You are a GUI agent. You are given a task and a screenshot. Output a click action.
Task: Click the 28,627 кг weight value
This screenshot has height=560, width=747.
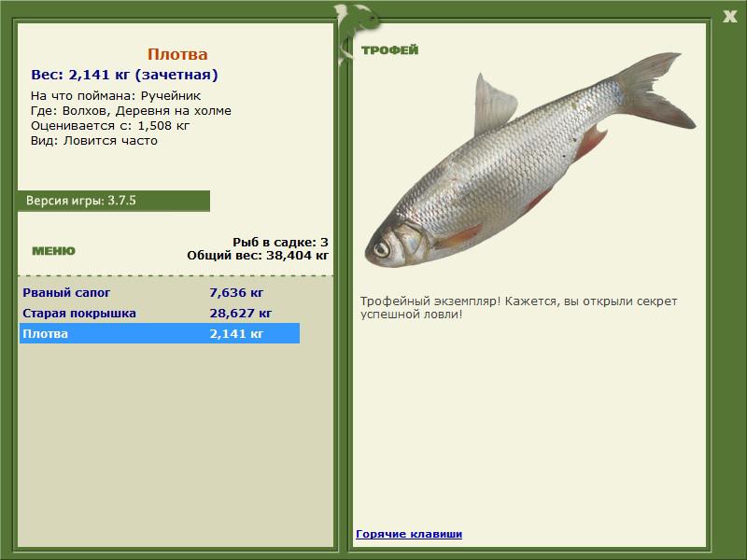tap(241, 313)
